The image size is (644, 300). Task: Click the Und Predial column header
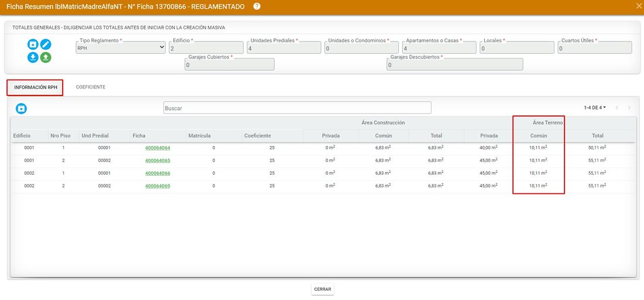point(95,135)
